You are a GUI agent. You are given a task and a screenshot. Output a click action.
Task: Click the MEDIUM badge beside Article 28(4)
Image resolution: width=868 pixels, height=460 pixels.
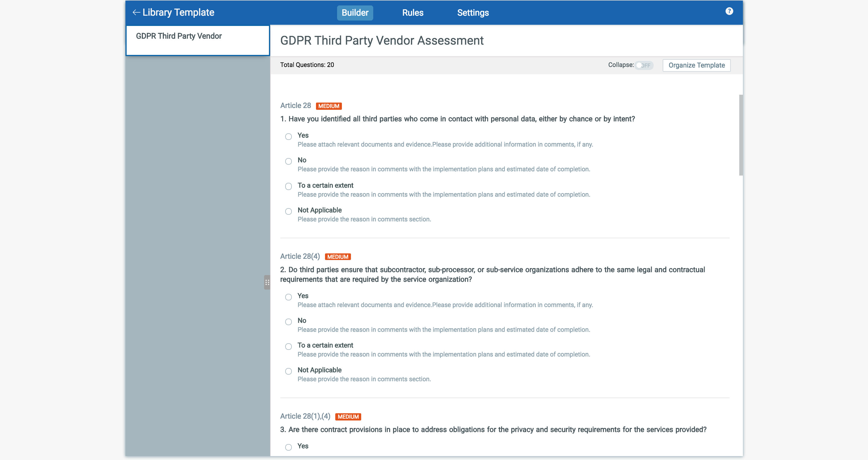pyautogui.click(x=338, y=257)
